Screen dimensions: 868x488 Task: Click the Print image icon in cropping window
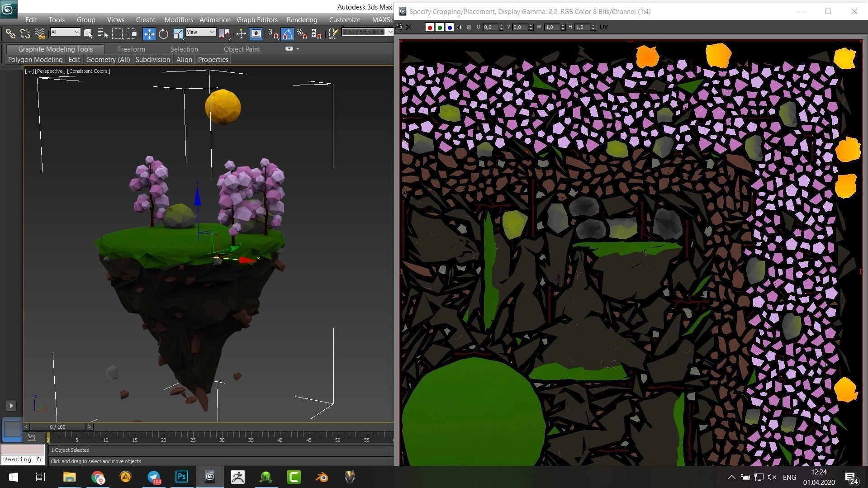click(x=398, y=27)
